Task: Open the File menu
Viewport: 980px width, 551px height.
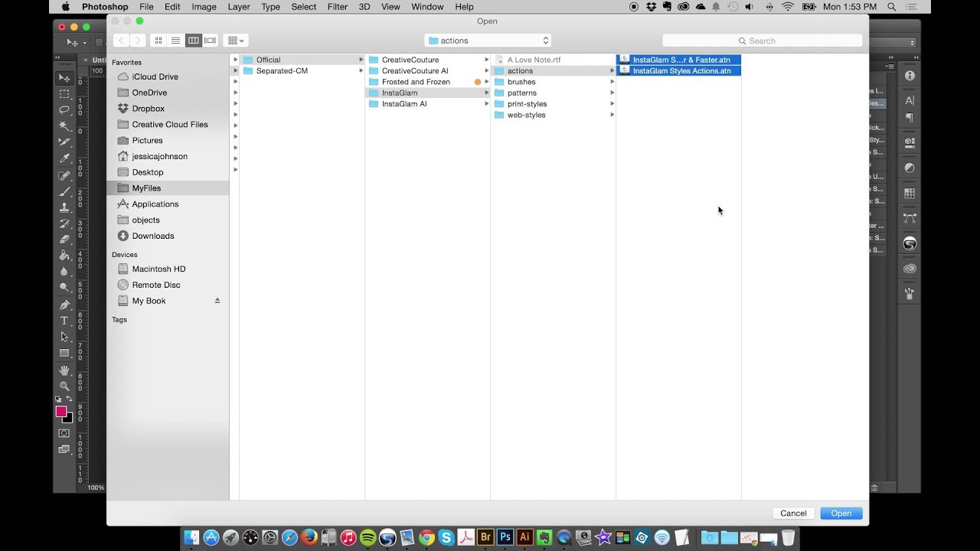Action: point(146,7)
